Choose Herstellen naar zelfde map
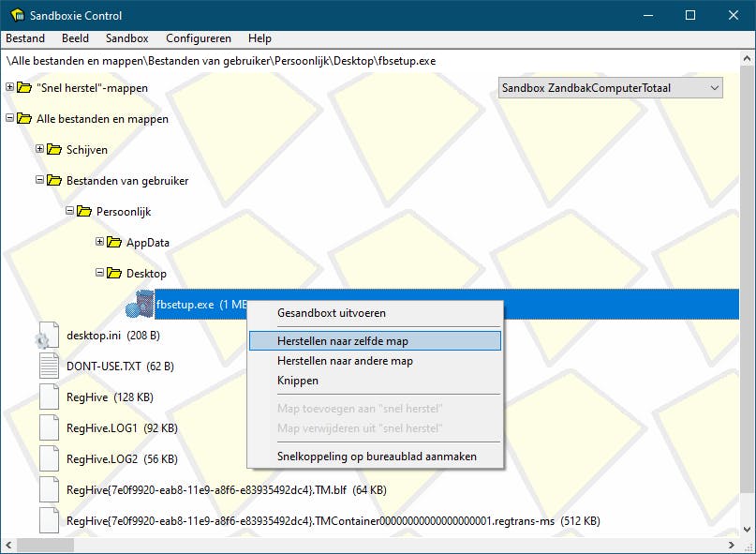756x554 pixels. tap(375, 340)
